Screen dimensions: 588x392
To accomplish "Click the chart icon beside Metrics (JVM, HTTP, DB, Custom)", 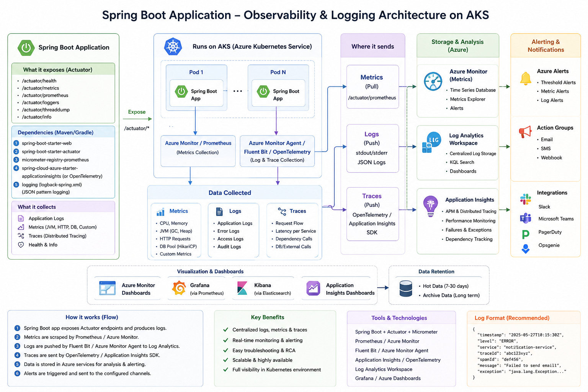I will (21, 227).
